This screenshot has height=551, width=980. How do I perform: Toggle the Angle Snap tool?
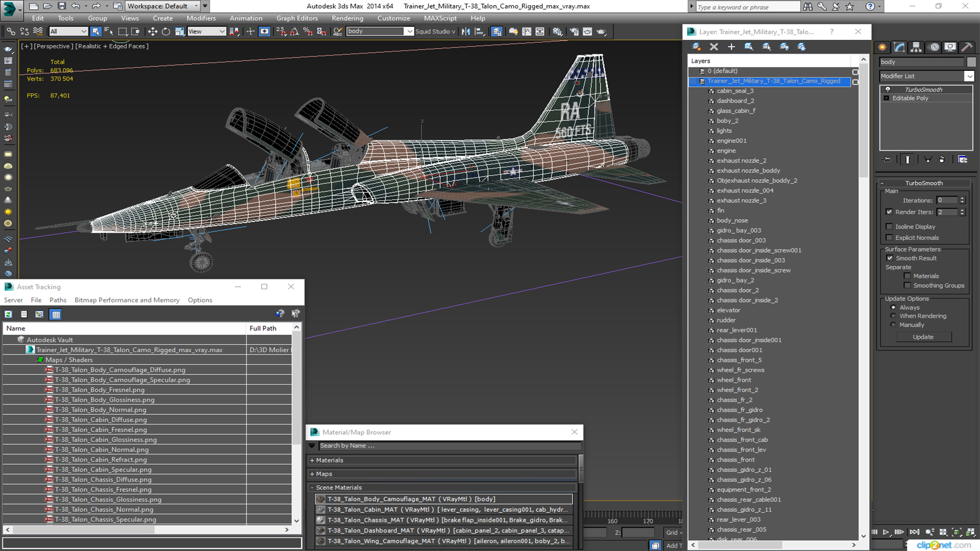tap(295, 32)
